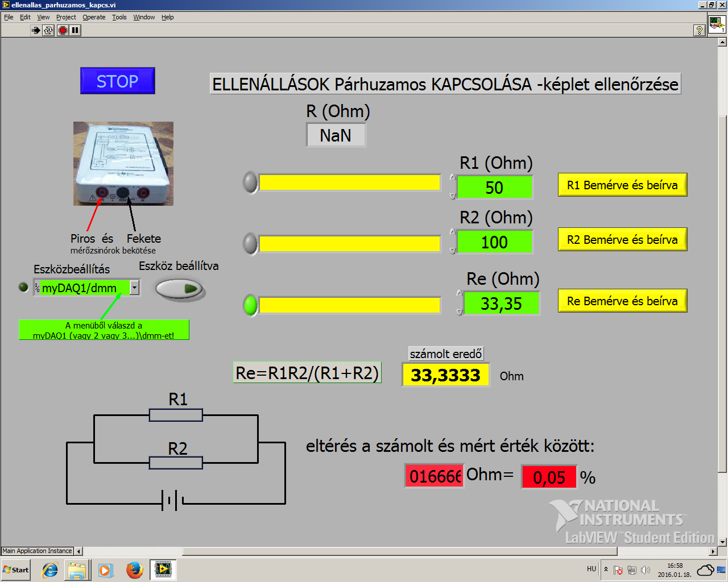
Task: Click the Run Continuously toolbar icon
Action: coord(49,30)
